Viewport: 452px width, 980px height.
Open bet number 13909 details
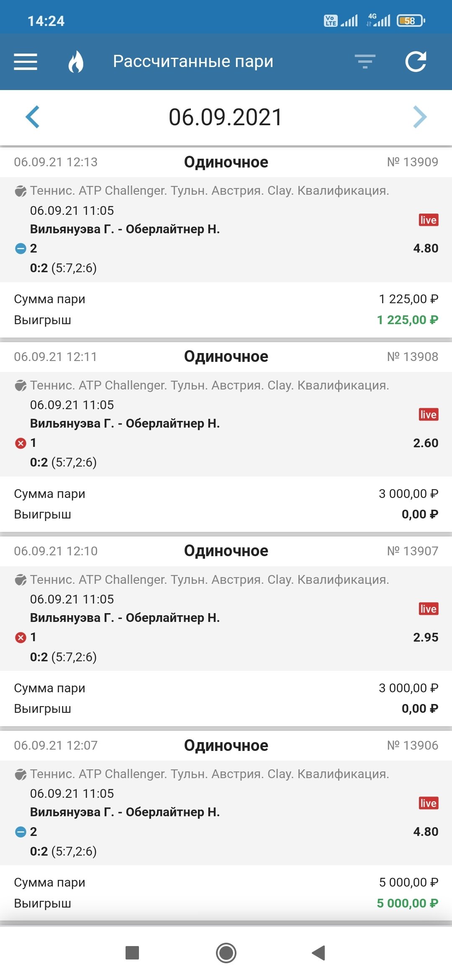[x=412, y=162]
